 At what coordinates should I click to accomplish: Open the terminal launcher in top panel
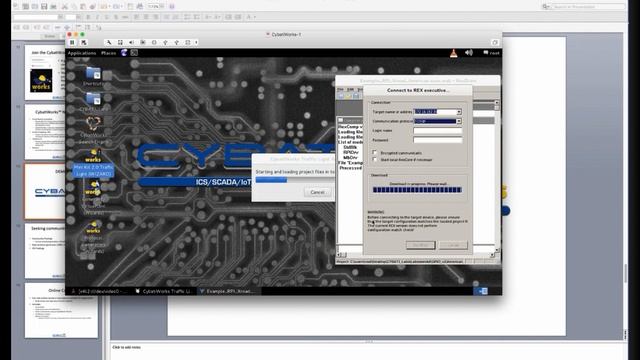point(134,53)
